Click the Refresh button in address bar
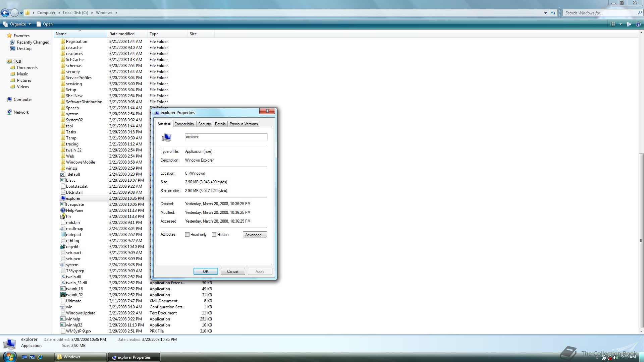Image resolution: width=644 pixels, height=362 pixels. coord(553,13)
